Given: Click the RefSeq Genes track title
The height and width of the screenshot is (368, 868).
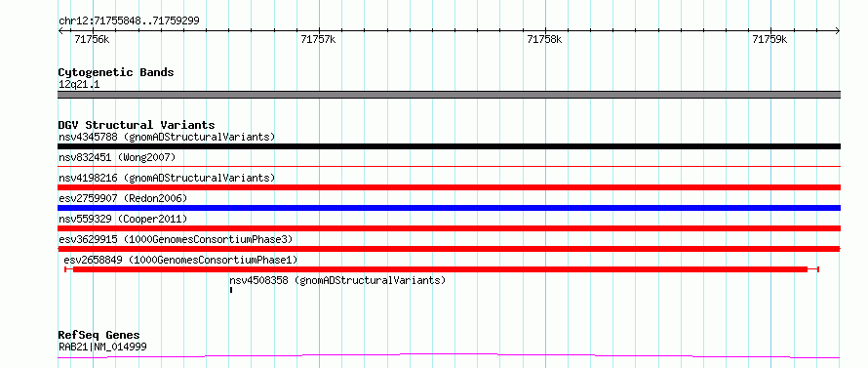Looking at the screenshot, I should click(x=99, y=336).
